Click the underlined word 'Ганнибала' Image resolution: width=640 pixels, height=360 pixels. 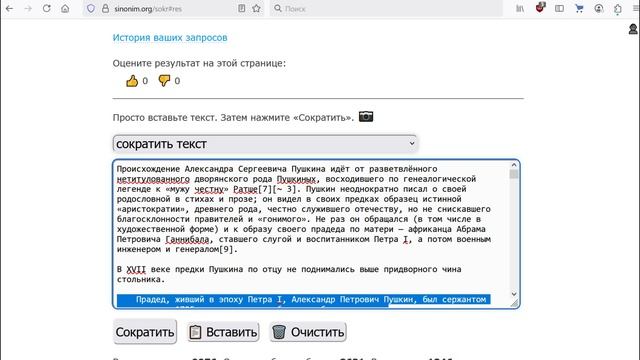point(187,239)
